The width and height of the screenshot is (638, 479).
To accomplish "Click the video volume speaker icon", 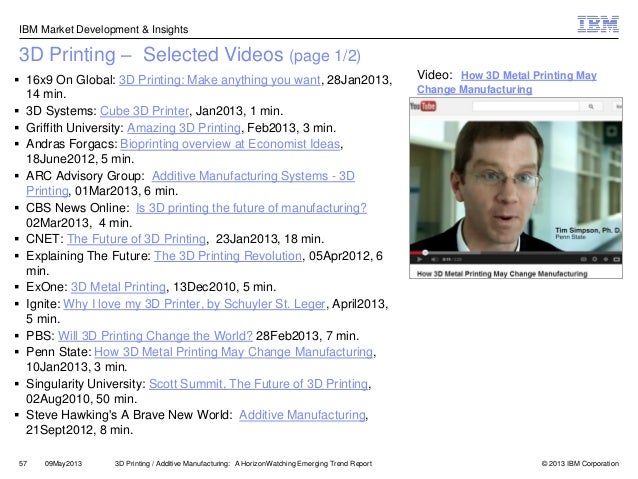I will (434, 259).
